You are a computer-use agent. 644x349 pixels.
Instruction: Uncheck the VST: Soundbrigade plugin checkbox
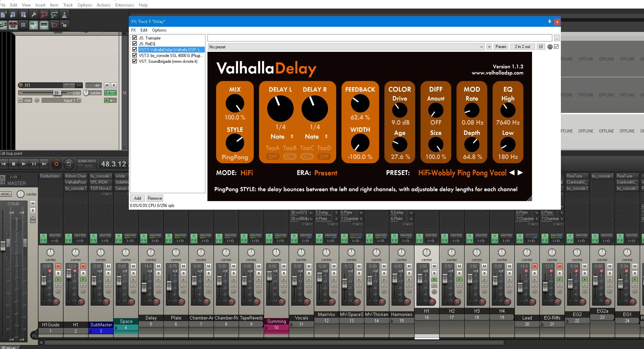pos(135,61)
